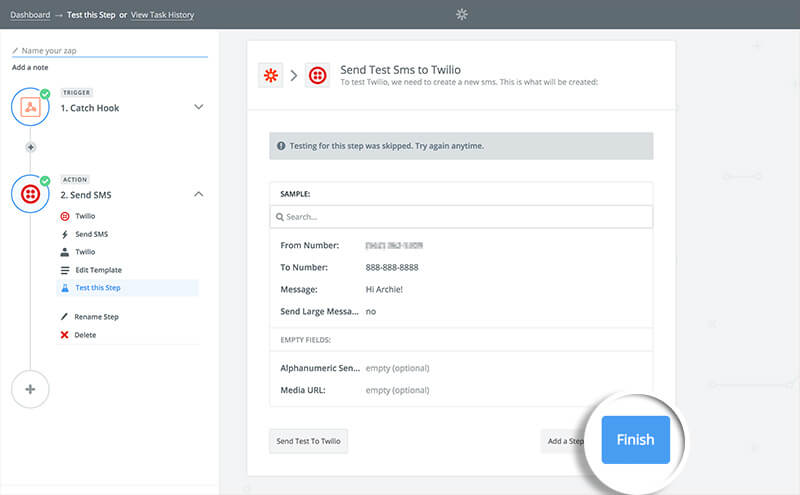Click the small Twilio logo in substeps
This screenshot has height=495, width=800.
(x=65, y=216)
